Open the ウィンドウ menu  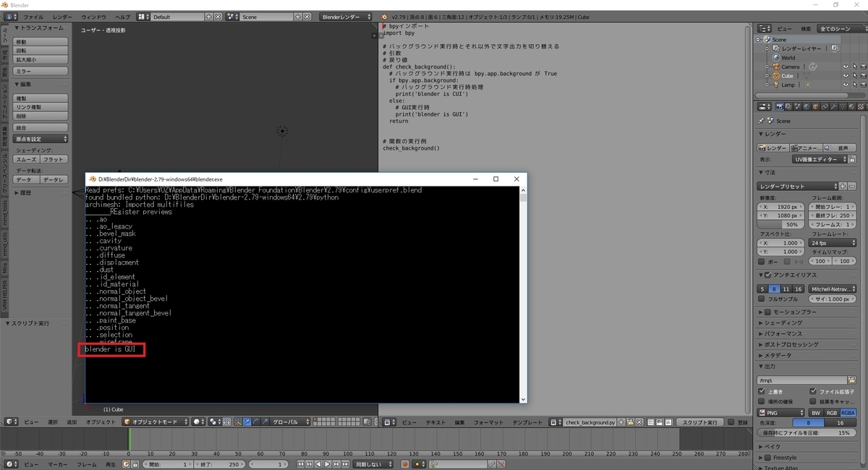tap(93, 17)
